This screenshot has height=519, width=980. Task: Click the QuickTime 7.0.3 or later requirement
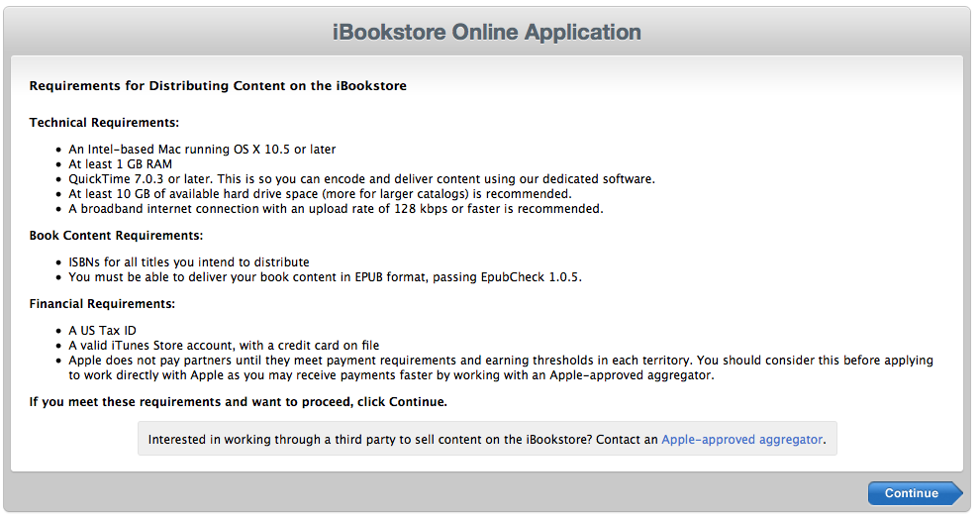click(361, 179)
